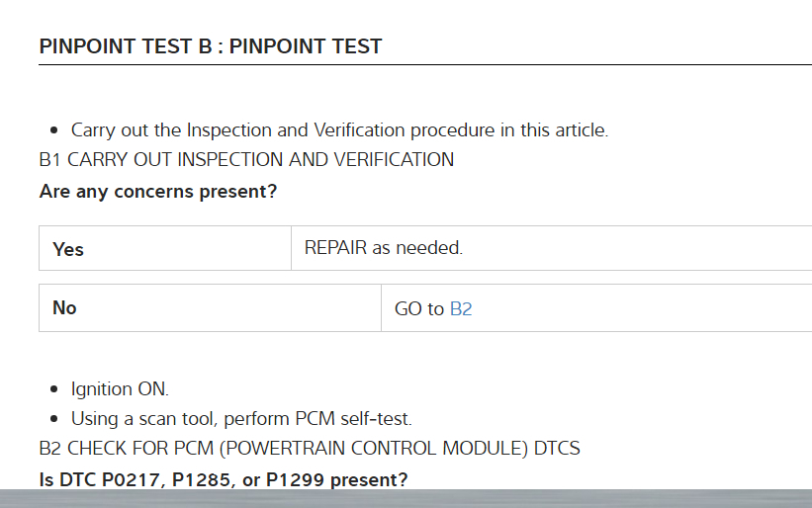Click the PINPOINT TEST B heading

click(x=210, y=46)
